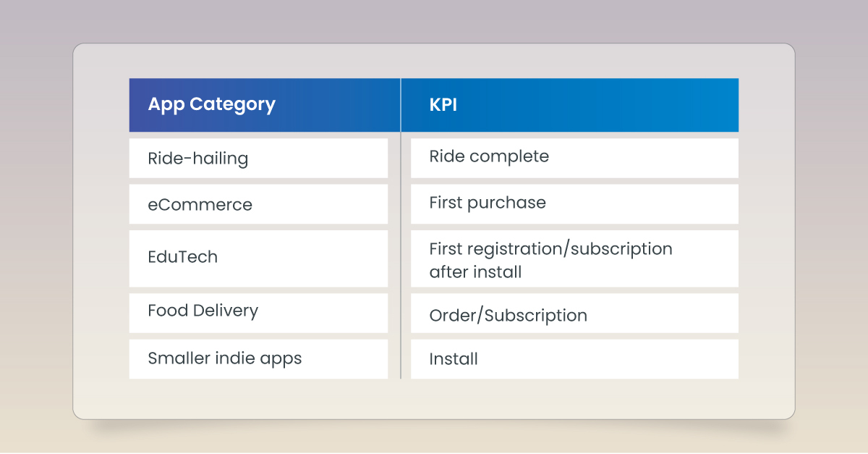Click the 'EduTech' category cell
This screenshot has height=454, width=868.
click(258, 258)
